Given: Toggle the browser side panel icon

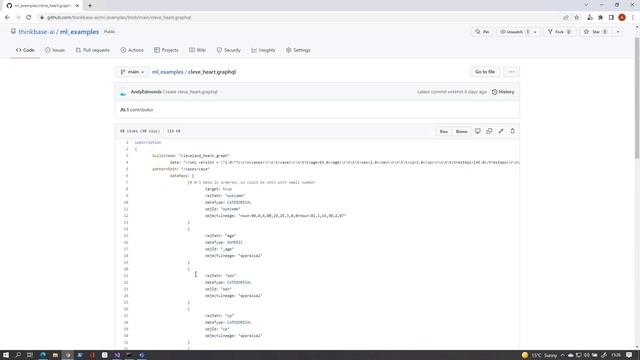Looking at the screenshot, I should tap(611, 18).
